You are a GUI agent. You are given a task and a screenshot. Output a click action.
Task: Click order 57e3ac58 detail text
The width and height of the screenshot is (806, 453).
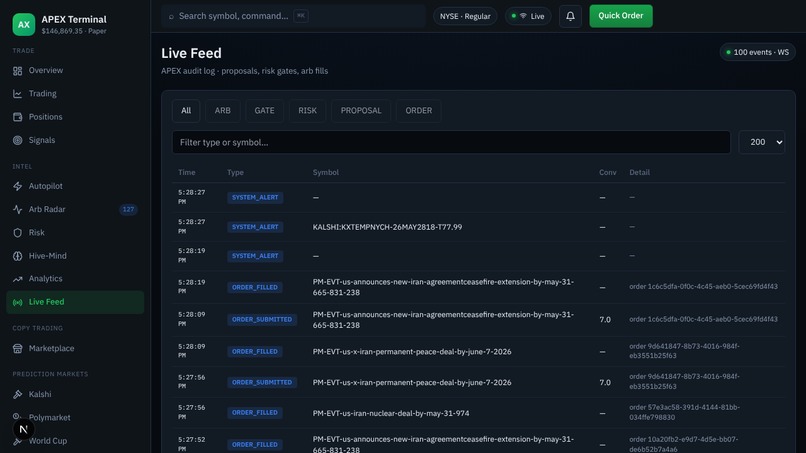point(684,412)
